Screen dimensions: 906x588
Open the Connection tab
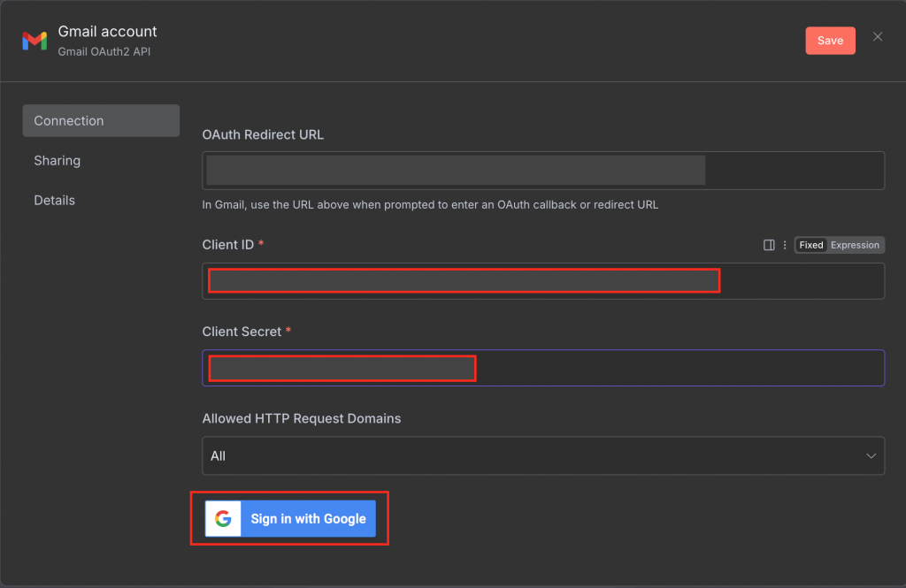click(x=101, y=121)
